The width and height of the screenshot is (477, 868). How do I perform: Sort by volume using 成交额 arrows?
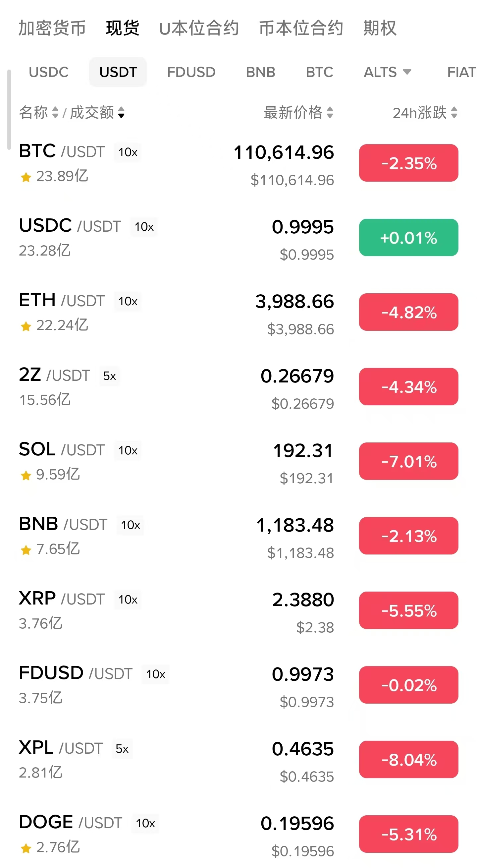(x=121, y=113)
